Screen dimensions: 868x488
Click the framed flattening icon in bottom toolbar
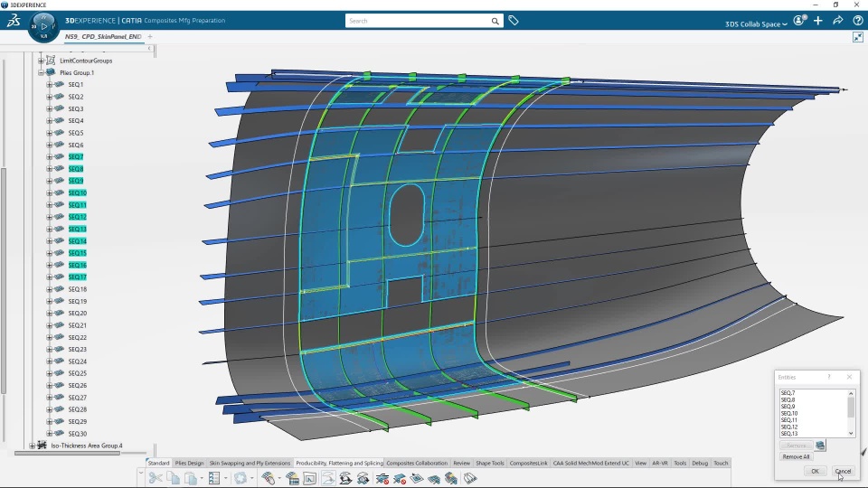click(310, 478)
